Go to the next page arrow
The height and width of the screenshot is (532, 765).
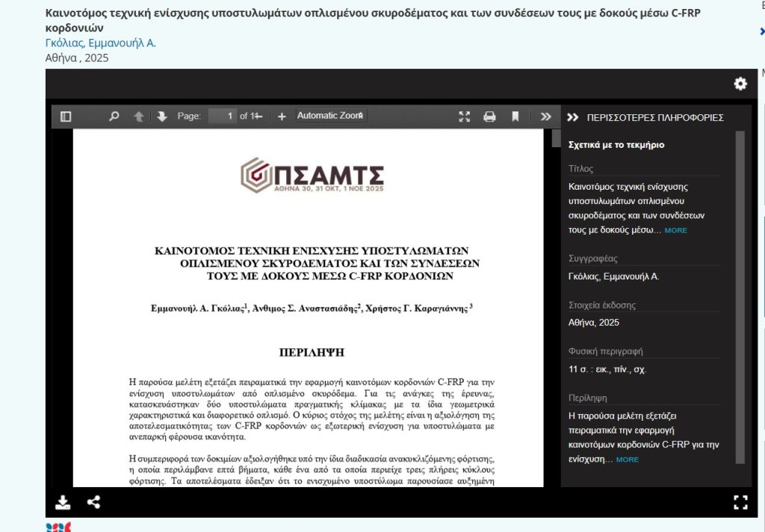[162, 116]
